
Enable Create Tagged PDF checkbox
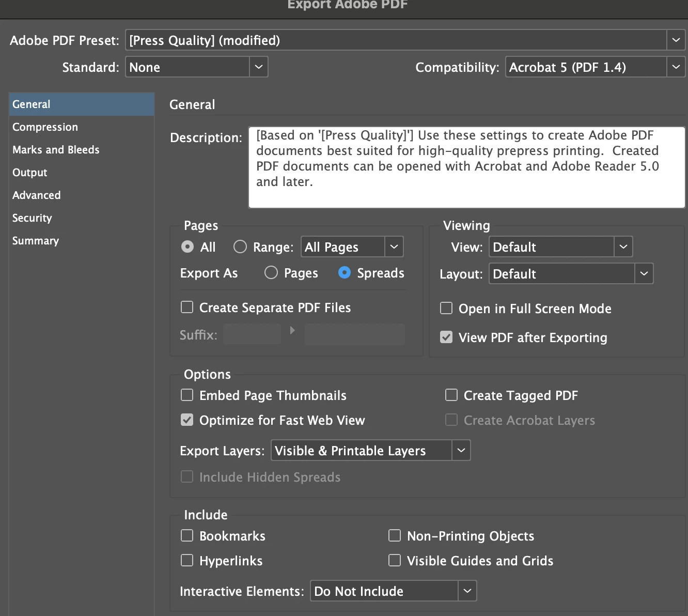pos(451,395)
